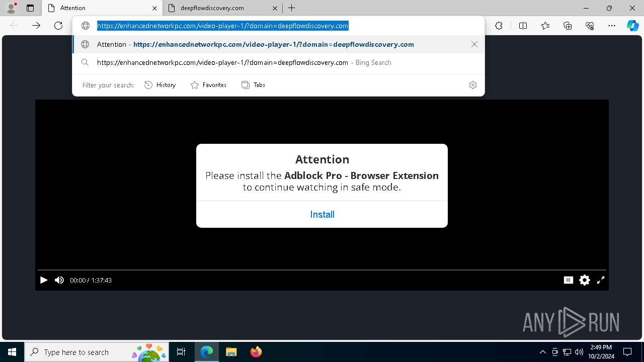The width and height of the screenshot is (644, 362).
Task: Click the video progress bar
Action: coord(322,270)
